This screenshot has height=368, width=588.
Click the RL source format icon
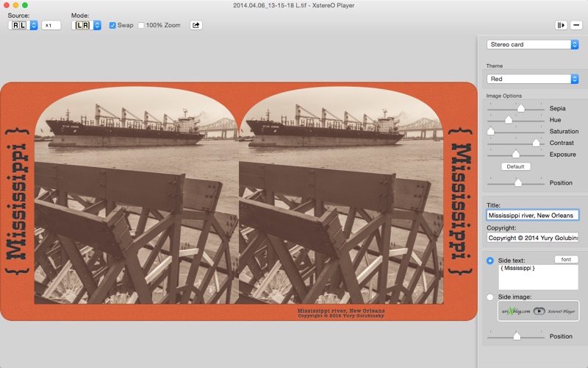coord(19,25)
